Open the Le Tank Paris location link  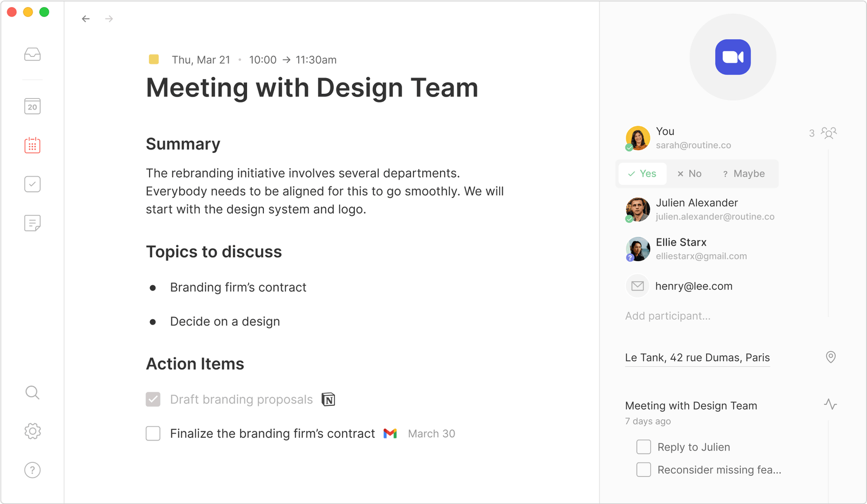click(697, 357)
